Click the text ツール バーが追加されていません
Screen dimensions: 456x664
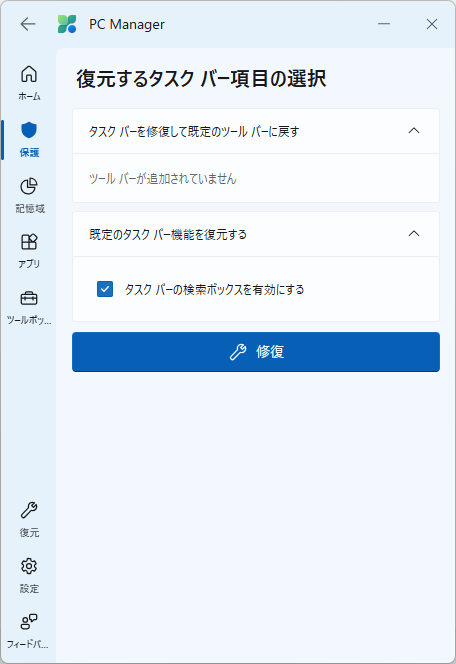coord(162,179)
